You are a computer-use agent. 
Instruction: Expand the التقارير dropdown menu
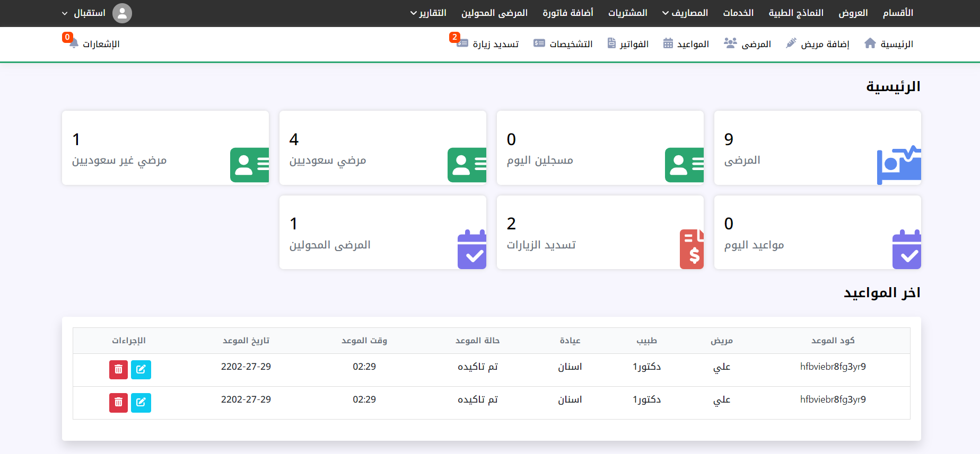(428, 13)
